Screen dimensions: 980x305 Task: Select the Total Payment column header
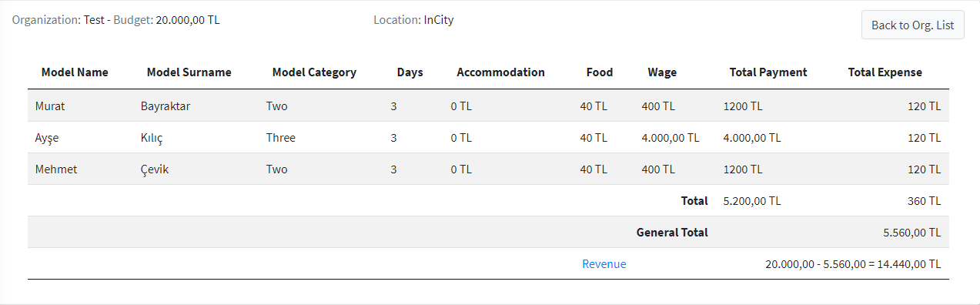click(768, 72)
